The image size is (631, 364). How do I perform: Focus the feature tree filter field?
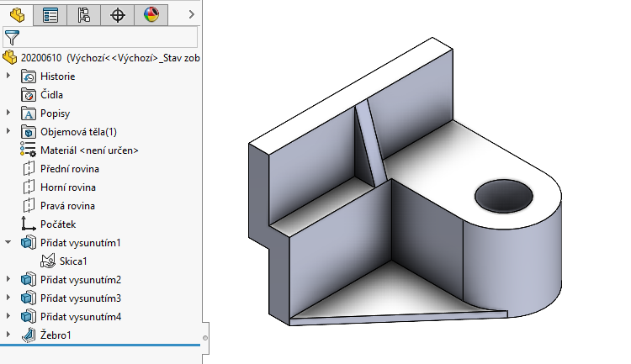101,37
